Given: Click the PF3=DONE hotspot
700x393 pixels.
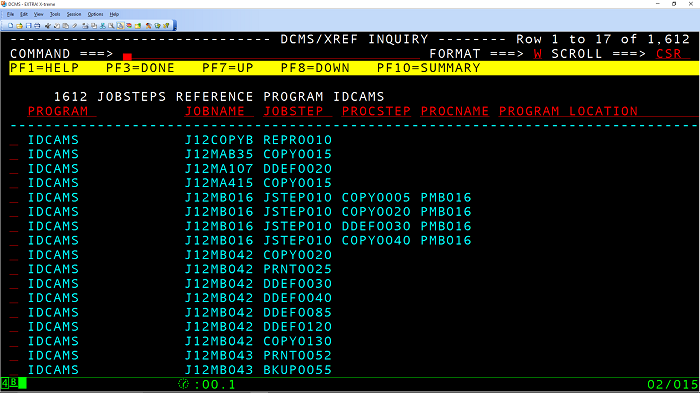Looking at the screenshot, I should pyautogui.click(x=140, y=68).
